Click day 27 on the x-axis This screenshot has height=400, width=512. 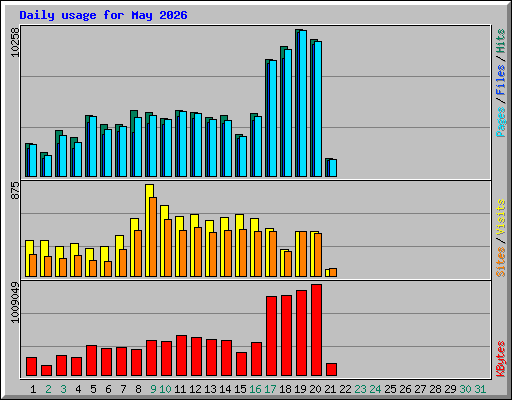(x=420, y=389)
